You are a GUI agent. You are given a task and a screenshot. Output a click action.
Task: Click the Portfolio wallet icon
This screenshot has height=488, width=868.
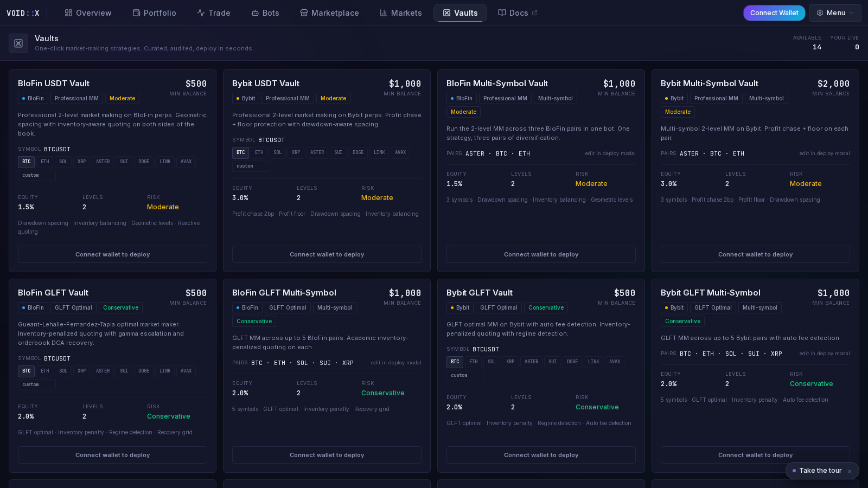[137, 13]
